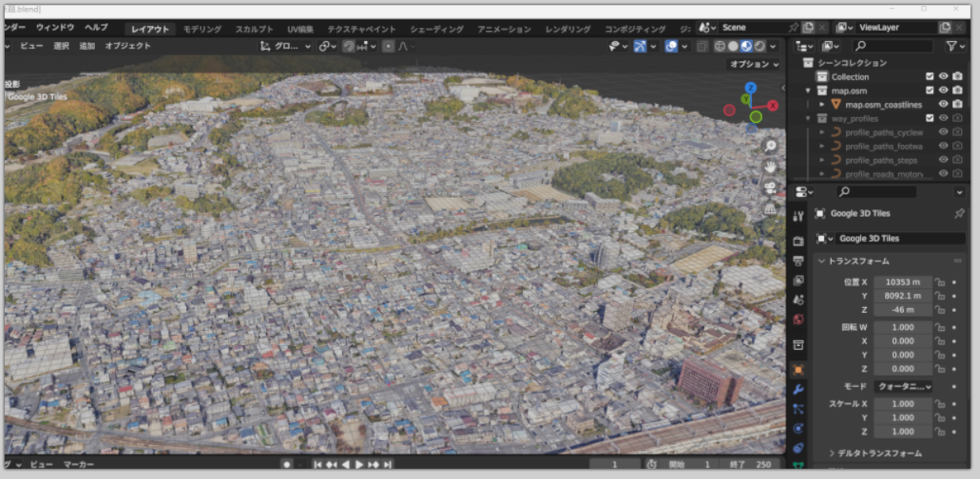Open the Modifiers wrench properties tab
The height and width of the screenshot is (479, 980).
click(x=798, y=389)
